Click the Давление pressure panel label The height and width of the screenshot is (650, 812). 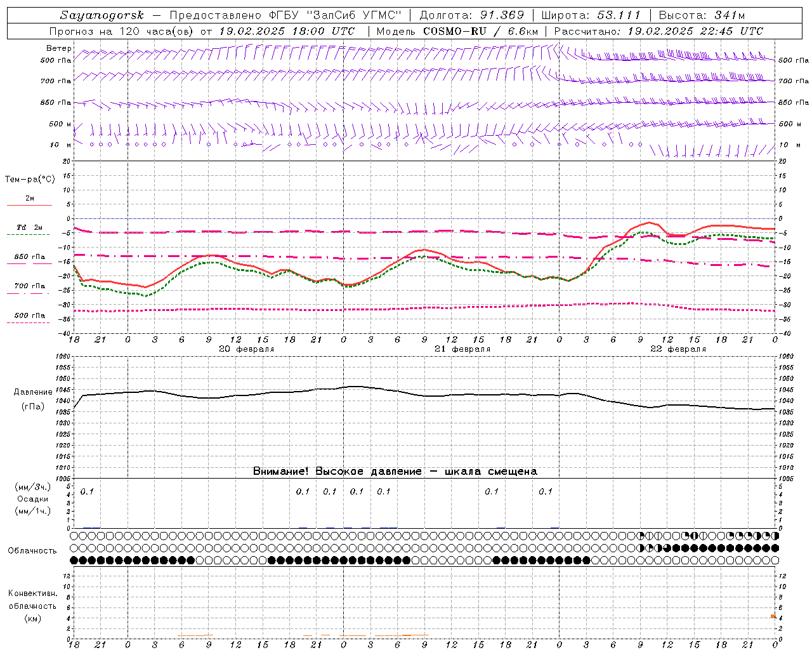coord(33,392)
